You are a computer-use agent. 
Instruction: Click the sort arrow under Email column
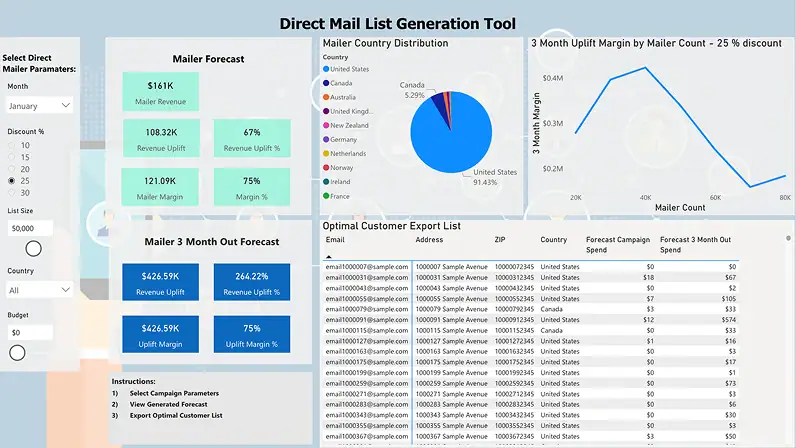point(329,257)
